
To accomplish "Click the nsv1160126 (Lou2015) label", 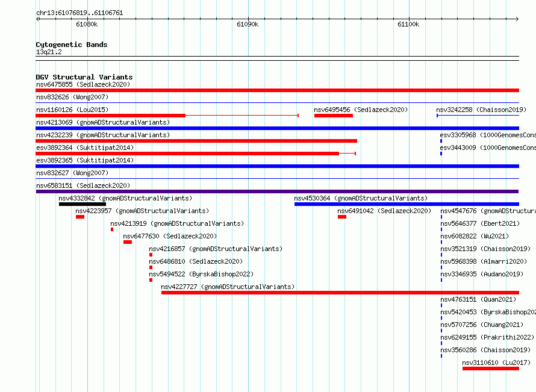I will (72, 110).
